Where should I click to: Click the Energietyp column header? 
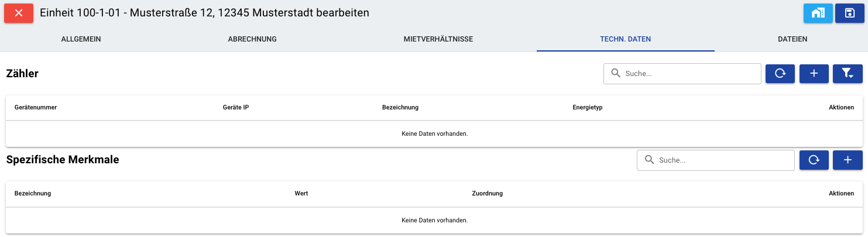(588, 108)
